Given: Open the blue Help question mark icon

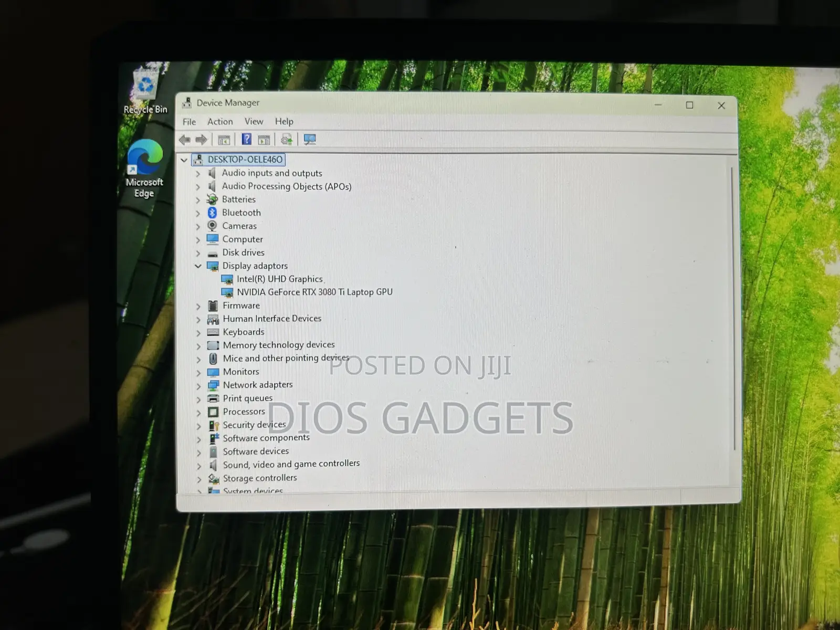Looking at the screenshot, I should point(246,139).
